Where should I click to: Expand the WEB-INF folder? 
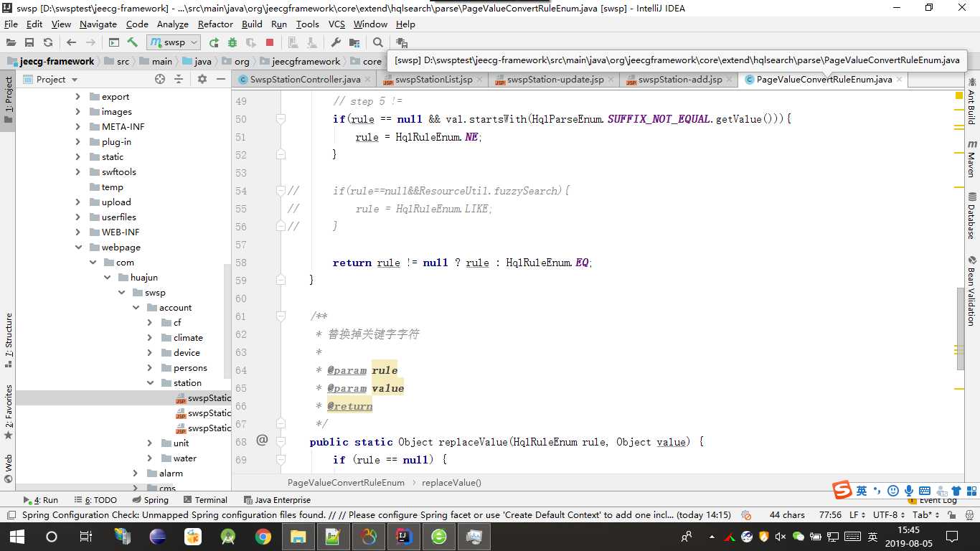pyautogui.click(x=78, y=232)
